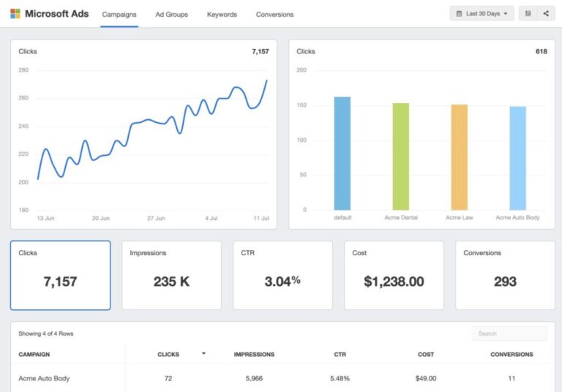Image resolution: width=562 pixels, height=392 pixels.
Task: Click the 'default' bar chart axis label
Action: (342, 217)
